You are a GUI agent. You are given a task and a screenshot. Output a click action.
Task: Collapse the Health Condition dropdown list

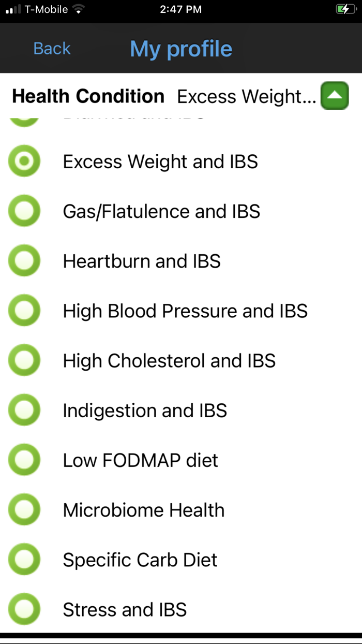point(334,96)
